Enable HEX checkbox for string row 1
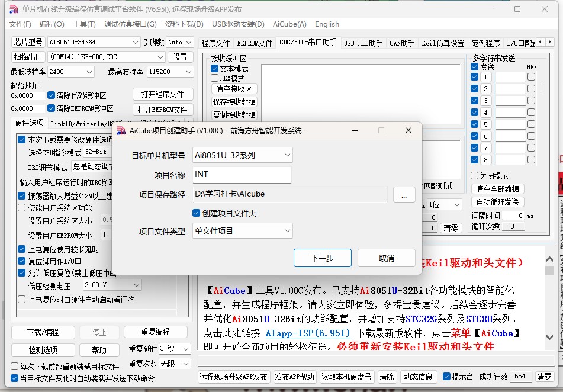563x392 pixels. (532, 76)
